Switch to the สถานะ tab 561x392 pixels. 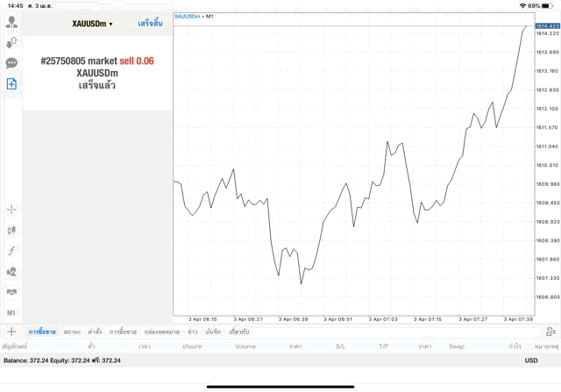[72, 331]
